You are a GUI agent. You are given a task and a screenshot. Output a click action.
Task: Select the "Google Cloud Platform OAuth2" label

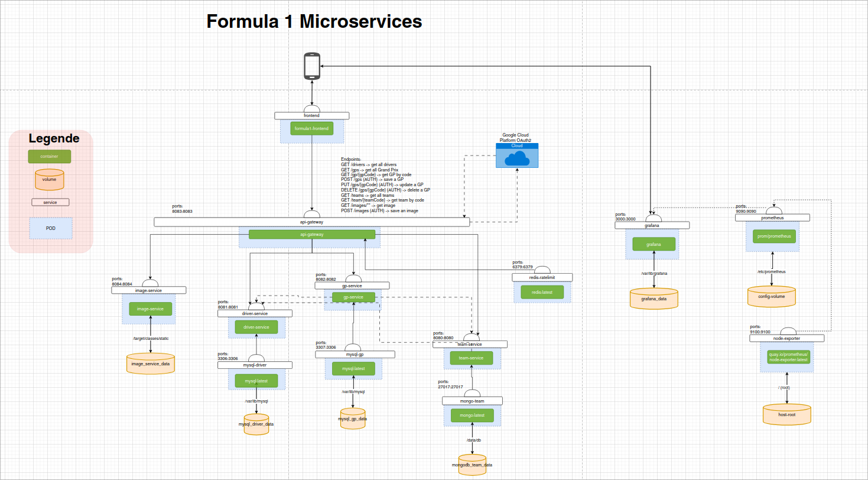pyautogui.click(x=515, y=138)
